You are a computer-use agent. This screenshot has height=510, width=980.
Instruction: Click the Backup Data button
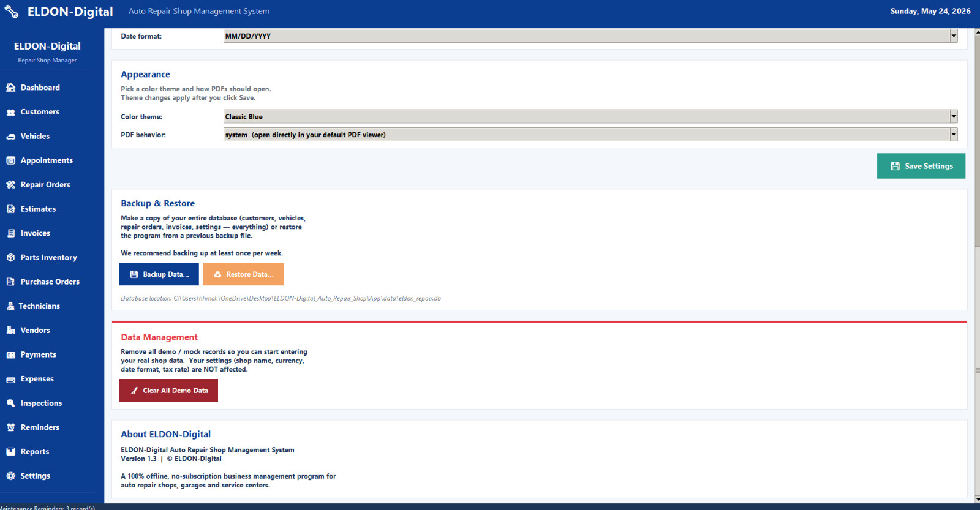point(159,274)
